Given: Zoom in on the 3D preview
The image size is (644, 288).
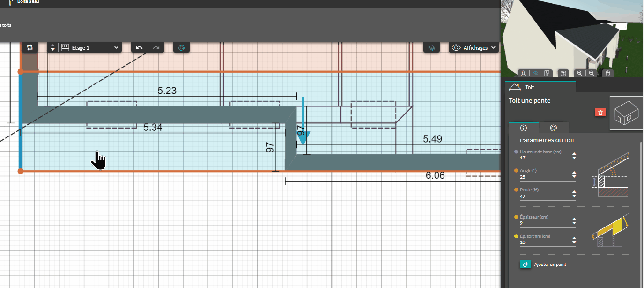Looking at the screenshot, I should [580, 73].
